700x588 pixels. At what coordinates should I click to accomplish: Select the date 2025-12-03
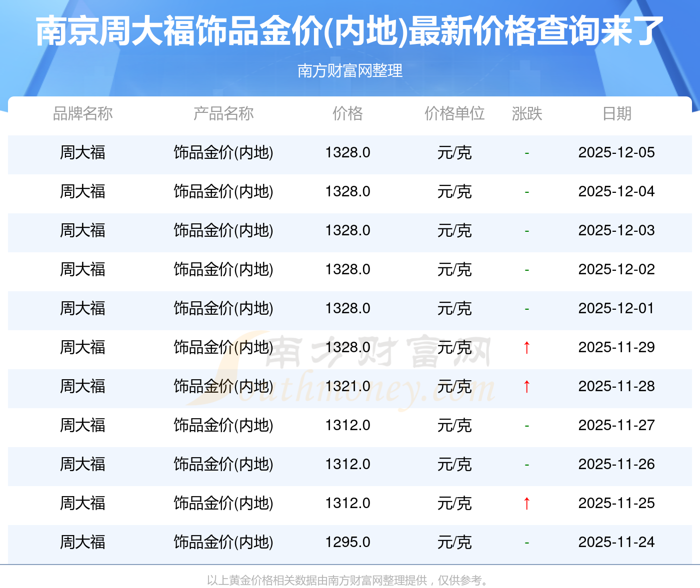[616, 230]
